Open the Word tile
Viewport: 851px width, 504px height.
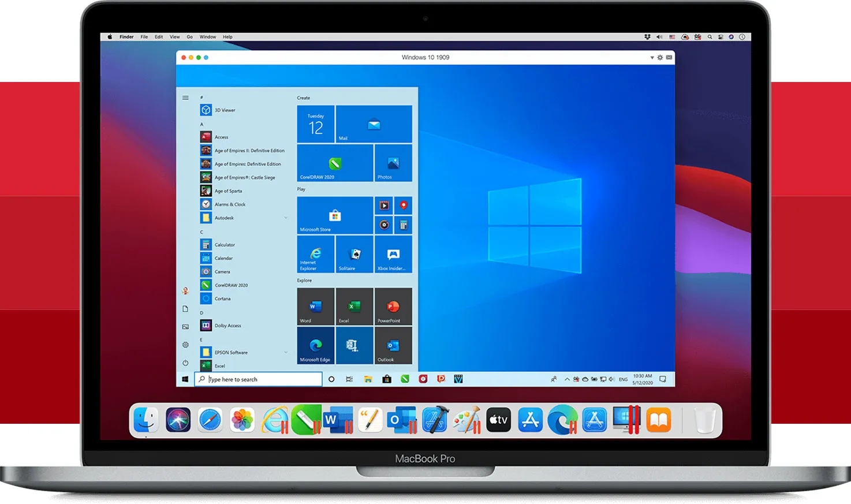pos(316,307)
